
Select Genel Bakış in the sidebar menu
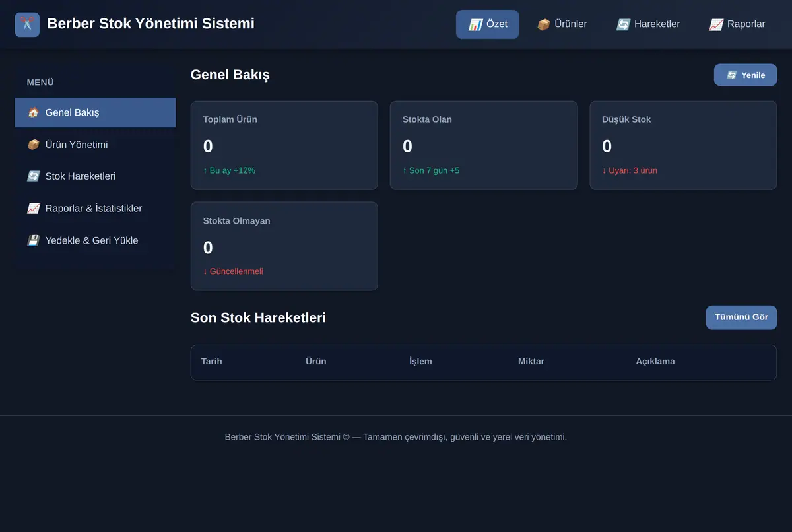point(95,113)
